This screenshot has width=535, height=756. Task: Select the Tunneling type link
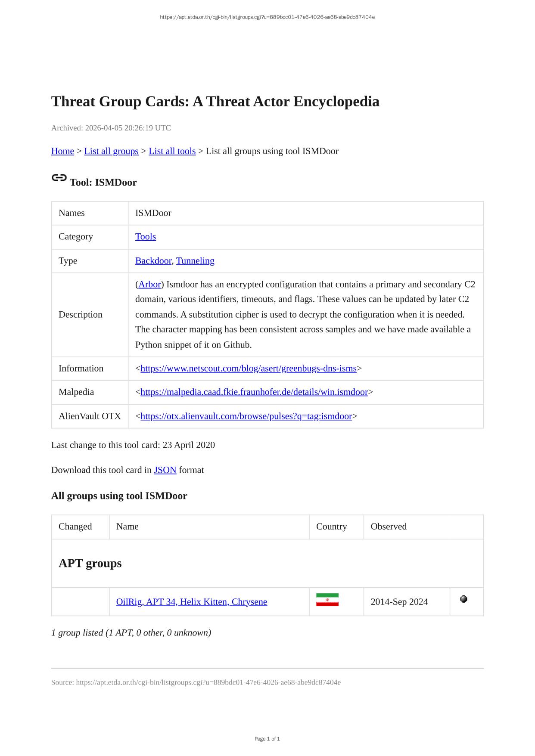click(x=195, y=261)
